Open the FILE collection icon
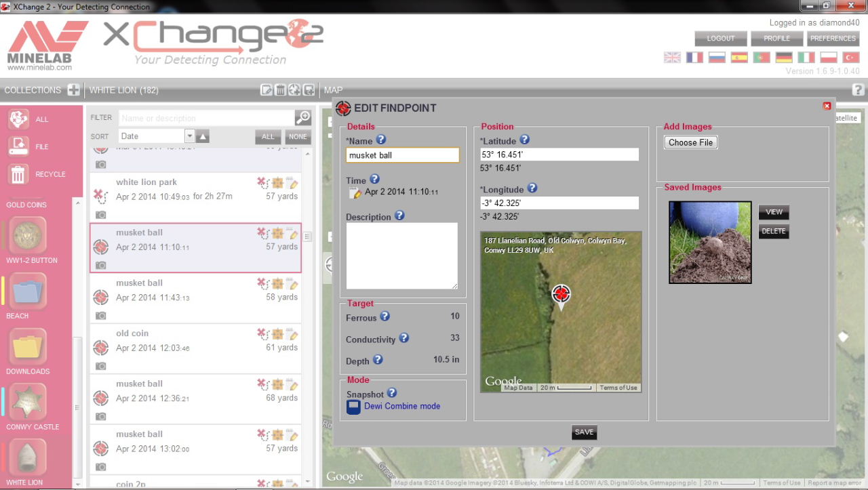 [18, 146]
